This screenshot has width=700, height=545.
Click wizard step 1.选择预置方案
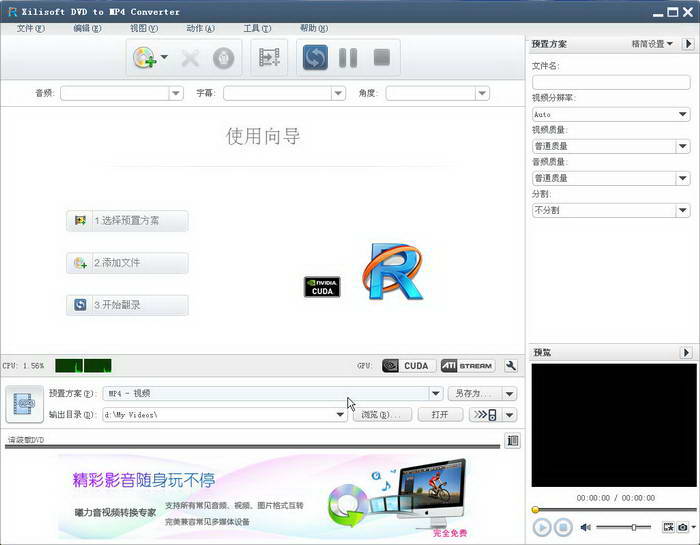[x=127, y=220]
